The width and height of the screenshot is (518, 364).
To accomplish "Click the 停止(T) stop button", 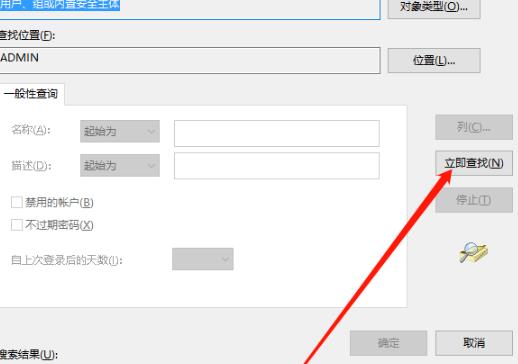I will coord(474,200).
